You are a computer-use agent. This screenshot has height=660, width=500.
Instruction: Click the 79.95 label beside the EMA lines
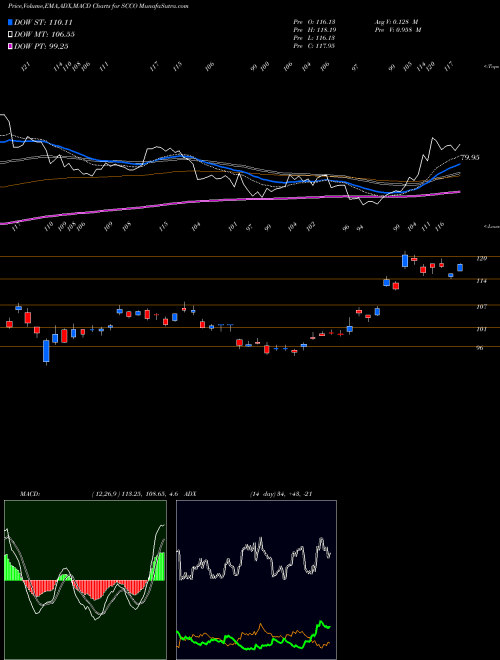click(x=470, y=158)
